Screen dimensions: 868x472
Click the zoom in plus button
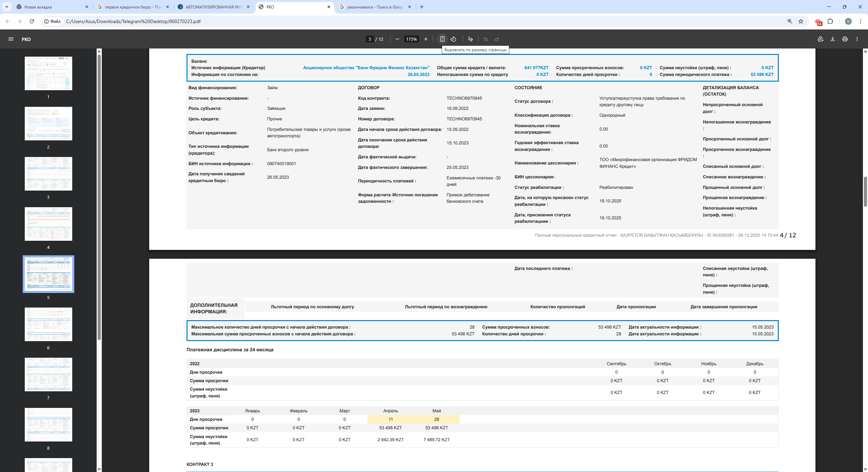coord(426,39)
